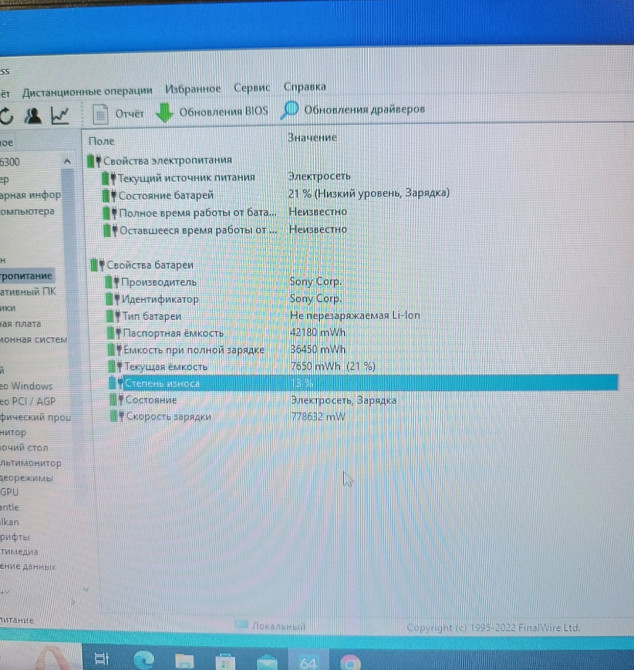The width and height of the screenshot is (634, 670).
Task: Click battery icon beside Свойства батареи
Action: (x=97, y=265)
